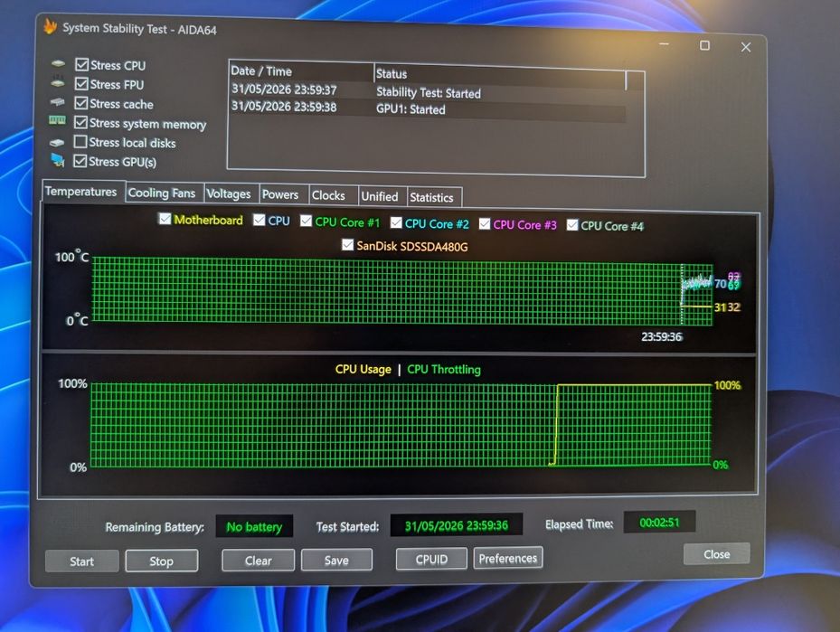Uncheck the Stress CPU checkbox
Image resolution: width=840 pixels, height=632 pixels.
(81, 65)
